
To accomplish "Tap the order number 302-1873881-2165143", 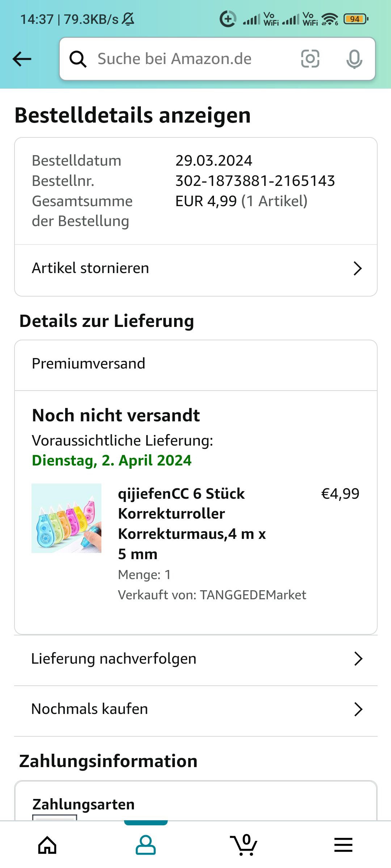I will [255, 181].
